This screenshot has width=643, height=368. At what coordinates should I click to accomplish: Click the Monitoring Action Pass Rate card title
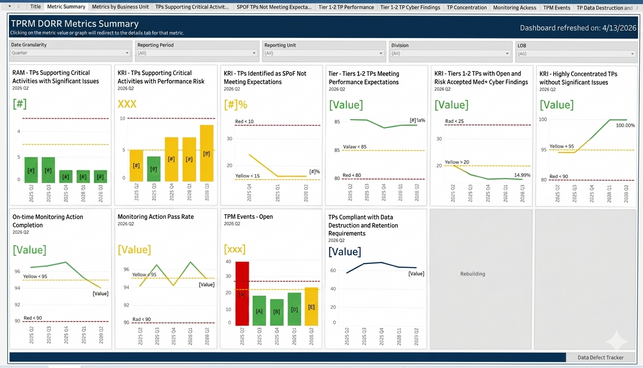point(156,217)
